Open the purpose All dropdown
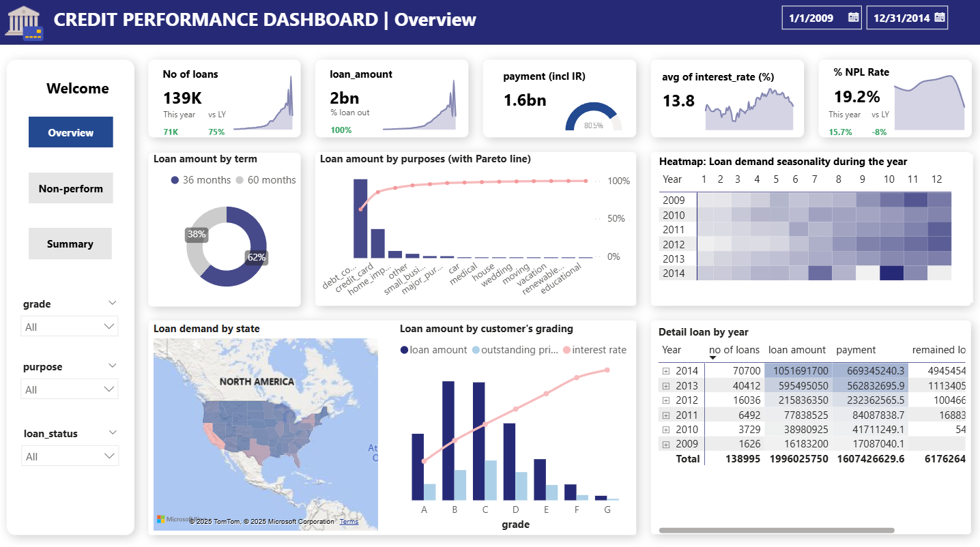This screenshot has height=547, width=980. click(x=70, y=389)
